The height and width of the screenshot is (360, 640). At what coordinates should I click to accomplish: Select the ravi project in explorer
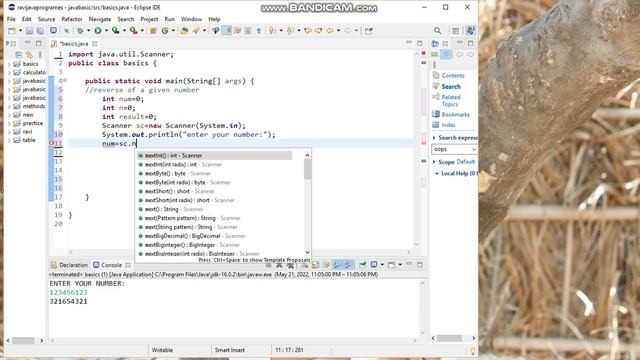point(27,132)
